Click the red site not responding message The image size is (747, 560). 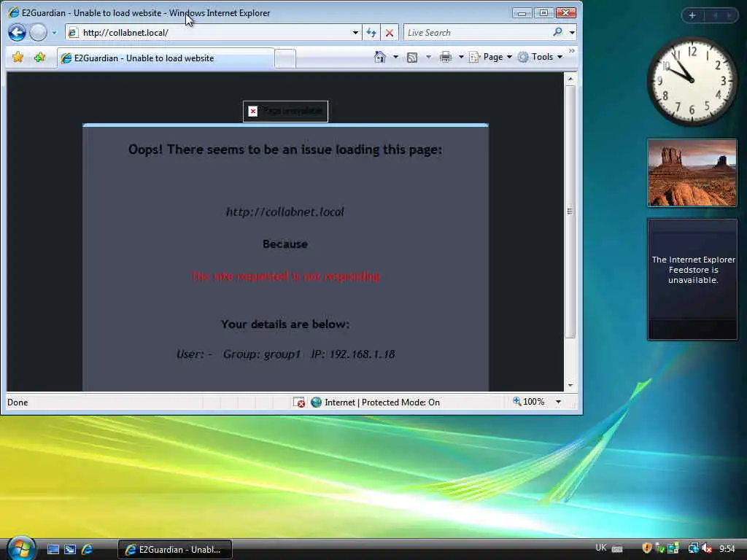pyautogui.click(x=285, y=276)
